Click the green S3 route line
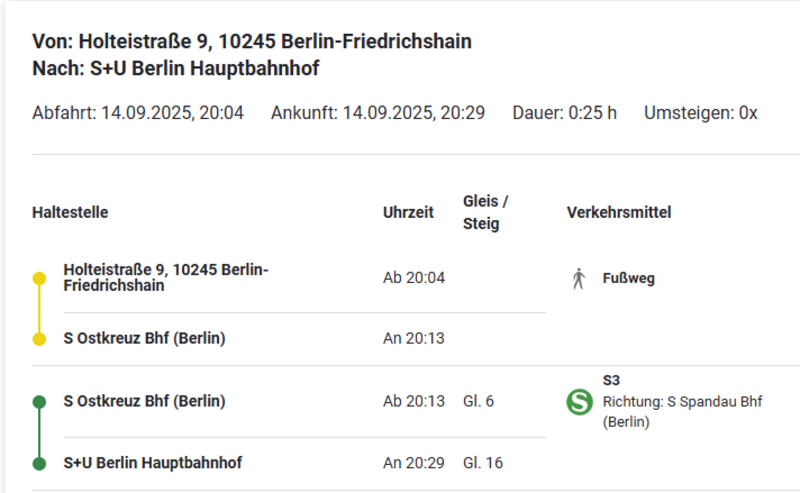The image size is (800, 493). tap(39, 433)
